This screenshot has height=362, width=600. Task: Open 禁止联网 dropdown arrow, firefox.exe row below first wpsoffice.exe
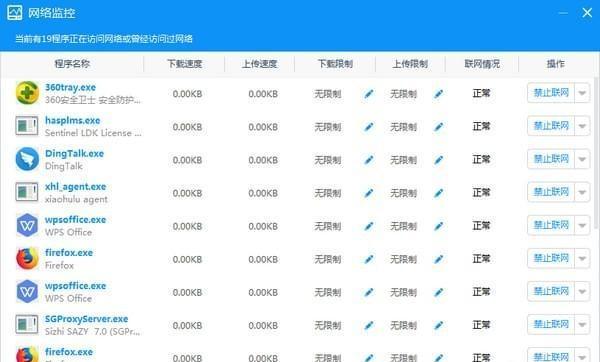click(582, 258)
